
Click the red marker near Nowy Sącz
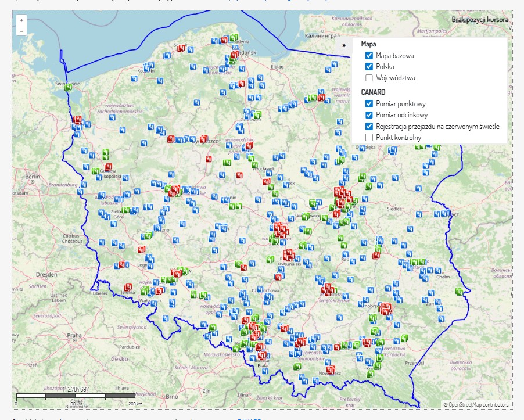coord(331,369)
